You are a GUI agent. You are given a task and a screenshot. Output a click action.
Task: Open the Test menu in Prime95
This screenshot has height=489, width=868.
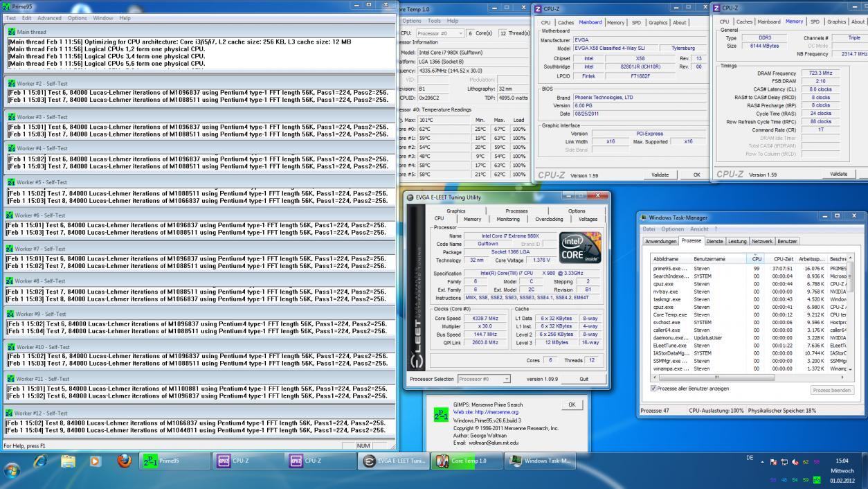click(10, 18)
